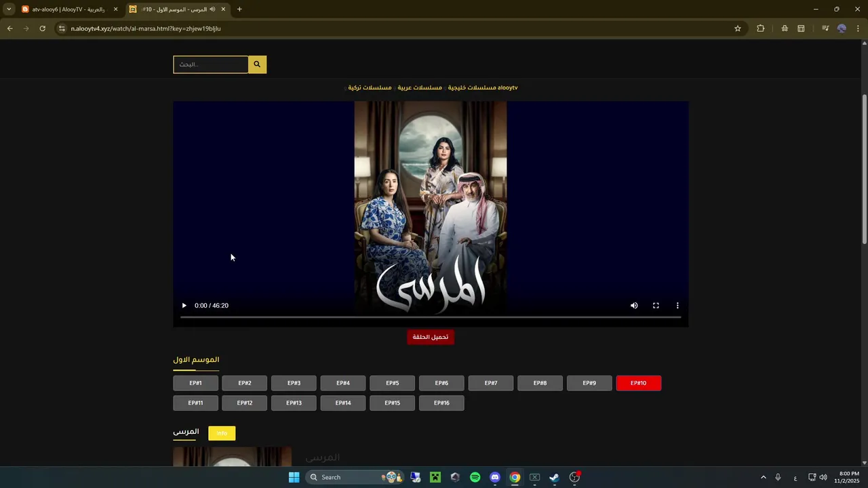This screenshot has height=488, width=868.
Task: Open Minecraft from the taskbar
Action: (435, 477)
